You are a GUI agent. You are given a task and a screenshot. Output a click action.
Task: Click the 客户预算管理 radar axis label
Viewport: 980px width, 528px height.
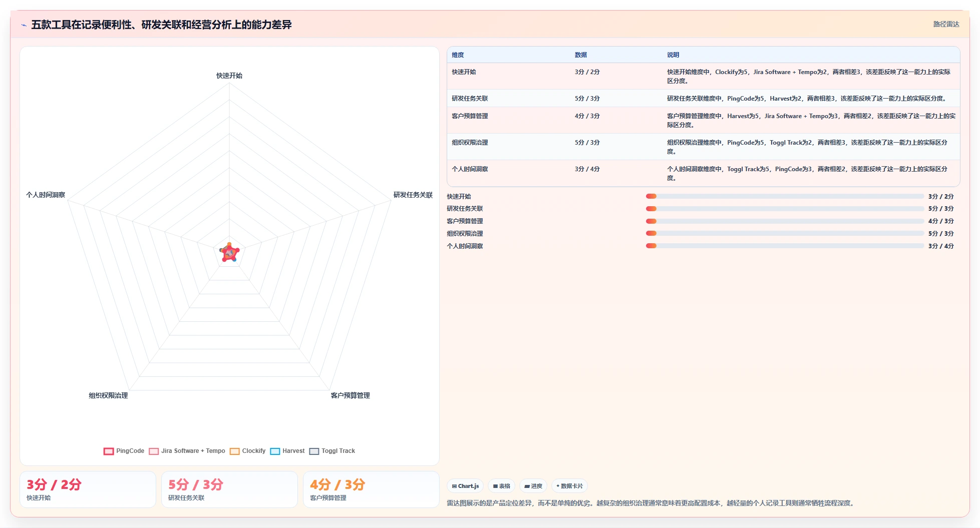coord(350,395)
